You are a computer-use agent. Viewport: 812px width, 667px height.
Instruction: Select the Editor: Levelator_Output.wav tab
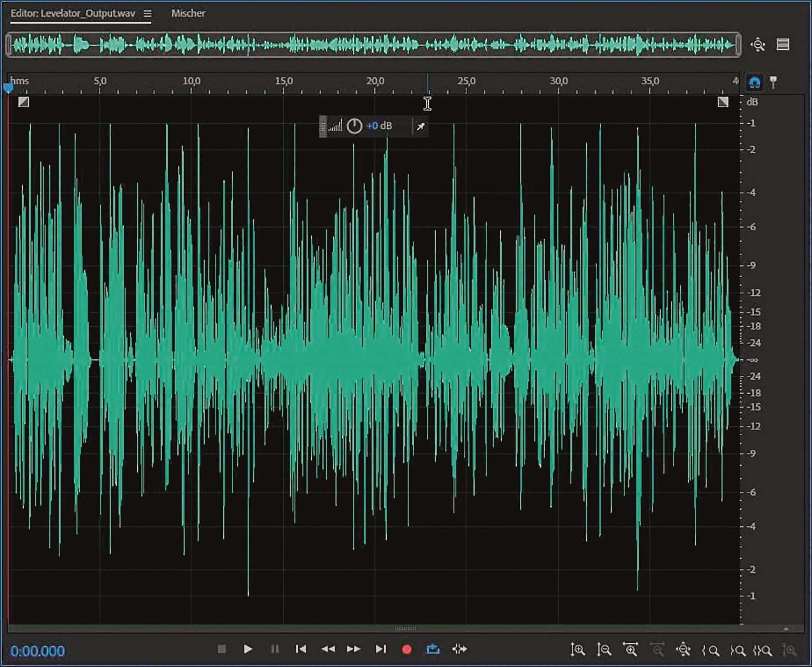pyautogui.click(x=73, y=13)
